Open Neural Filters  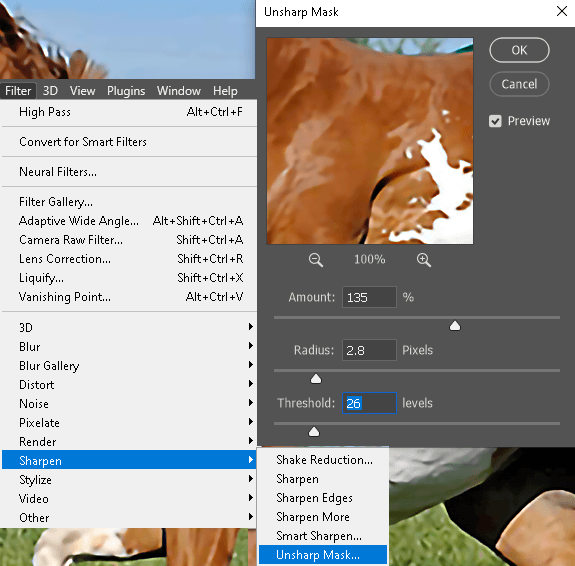129,172
